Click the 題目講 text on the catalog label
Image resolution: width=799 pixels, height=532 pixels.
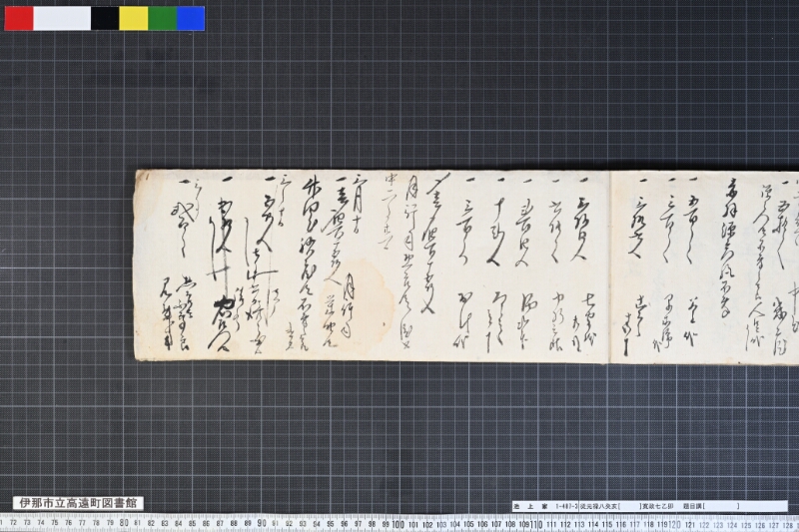tap(692, 506)
